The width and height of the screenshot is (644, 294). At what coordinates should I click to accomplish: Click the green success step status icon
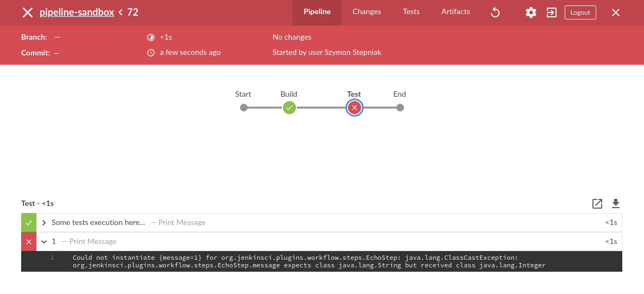[29, 222]
